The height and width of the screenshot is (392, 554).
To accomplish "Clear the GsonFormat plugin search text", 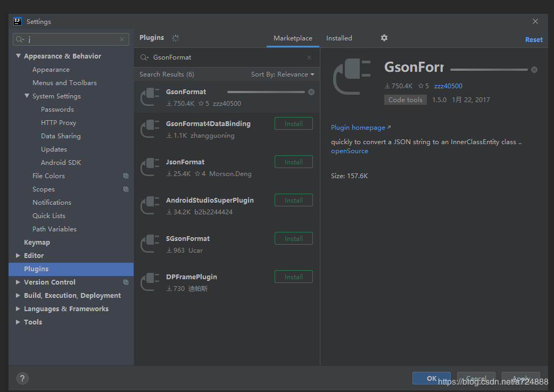I will point(309,57).
